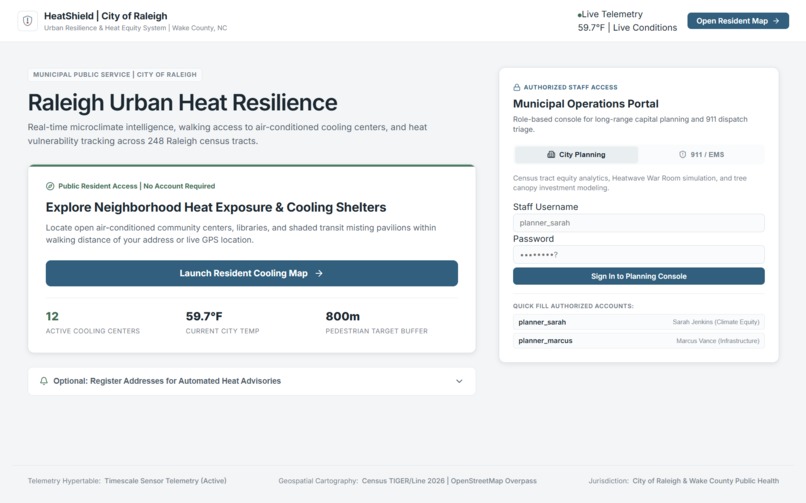Quick fill the planner_sarah account

tap(638, 322)
